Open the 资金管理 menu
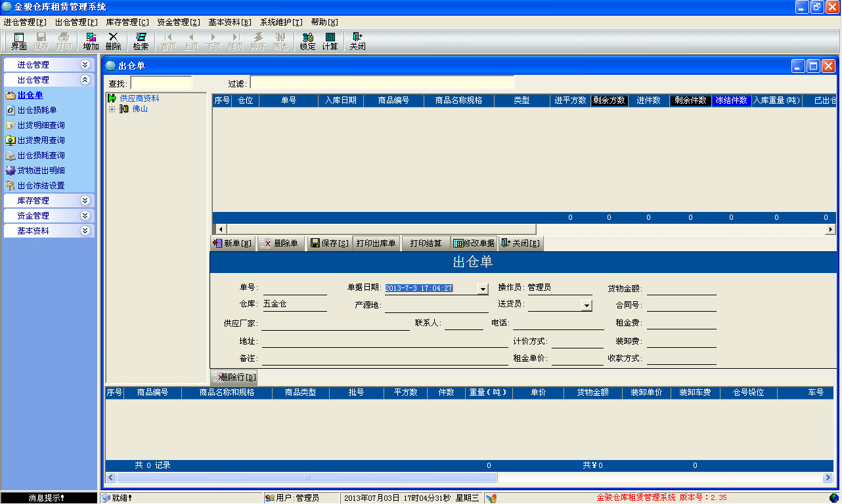 pos(179,22)
